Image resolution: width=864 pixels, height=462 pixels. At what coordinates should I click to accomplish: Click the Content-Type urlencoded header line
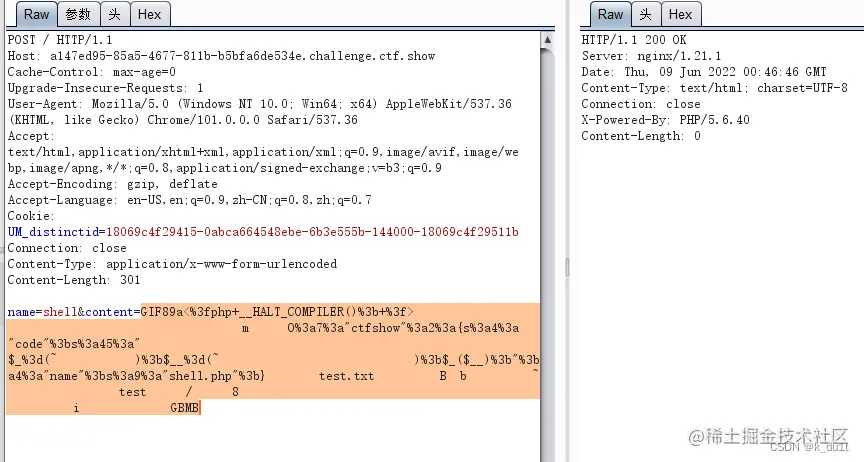[172, 264]
